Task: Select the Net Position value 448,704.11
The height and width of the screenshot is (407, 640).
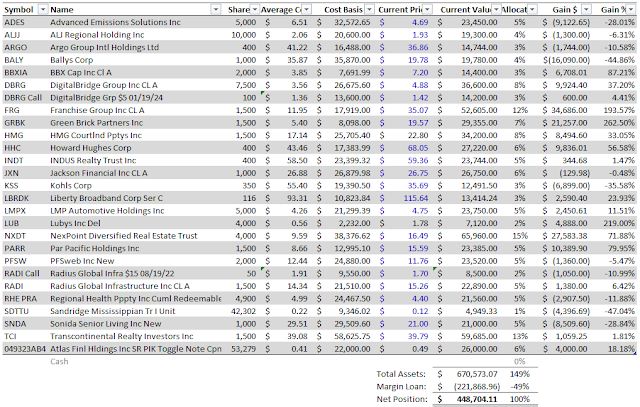Action: click(477, 399)
